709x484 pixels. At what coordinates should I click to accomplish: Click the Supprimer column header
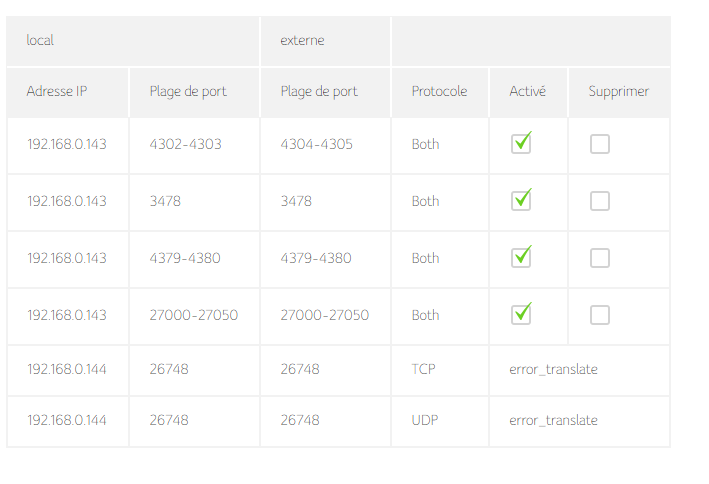pyautogui.click(x=618, y=92)
